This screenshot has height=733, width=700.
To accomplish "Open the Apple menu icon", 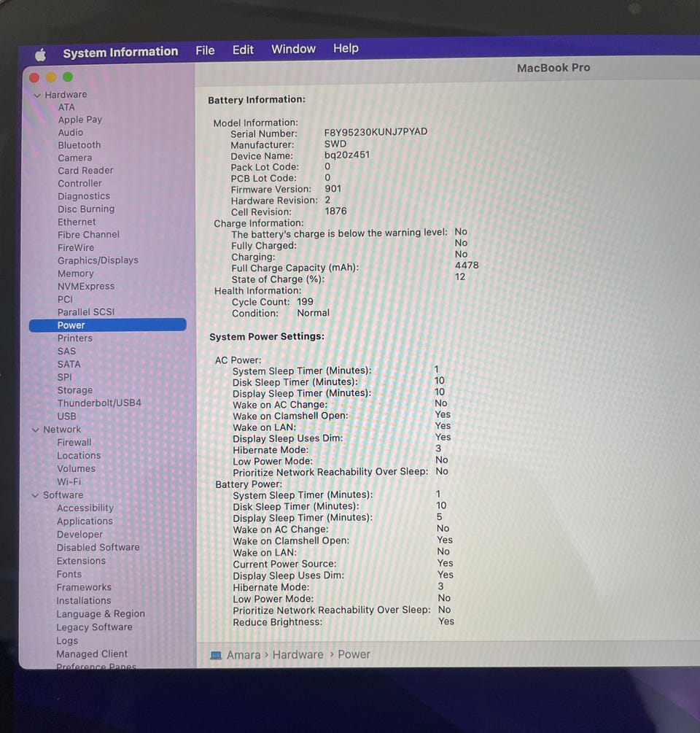I will (x=41, y=55).
